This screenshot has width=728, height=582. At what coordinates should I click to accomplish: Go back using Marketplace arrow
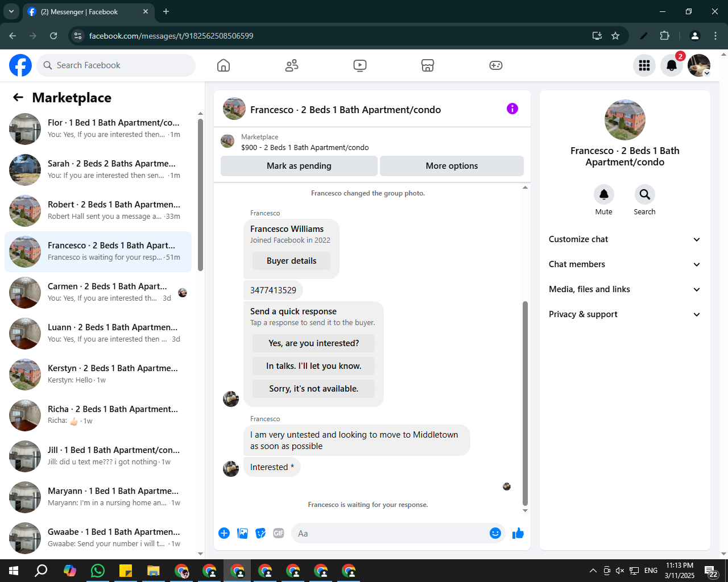(x=18, y=98)
